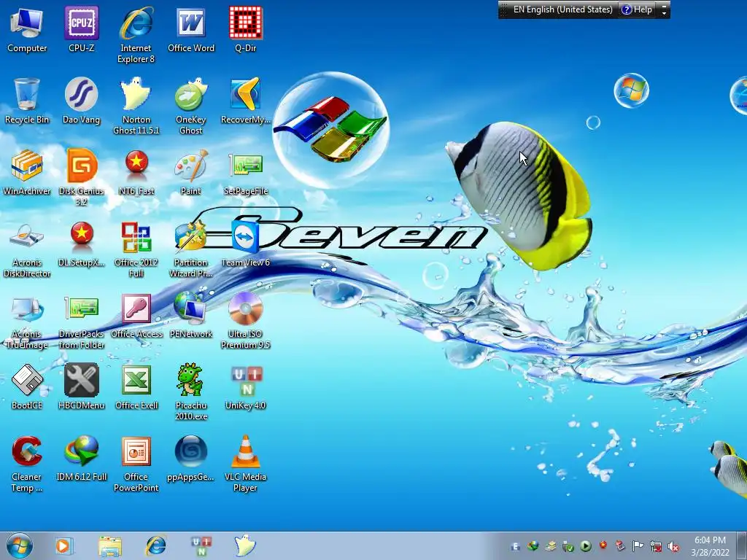Screen dimensions: 747x560
Task: Open the Office 2012 Full icon
Action: point(136,249)
